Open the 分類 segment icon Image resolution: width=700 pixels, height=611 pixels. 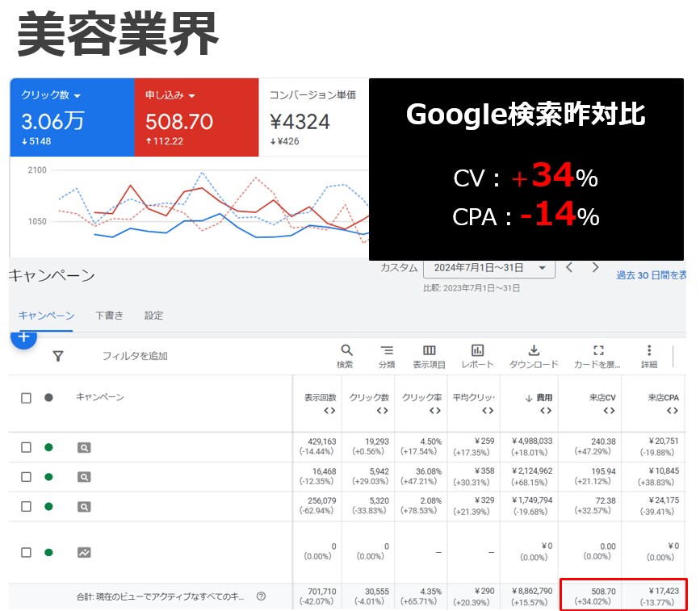(387, 350)
